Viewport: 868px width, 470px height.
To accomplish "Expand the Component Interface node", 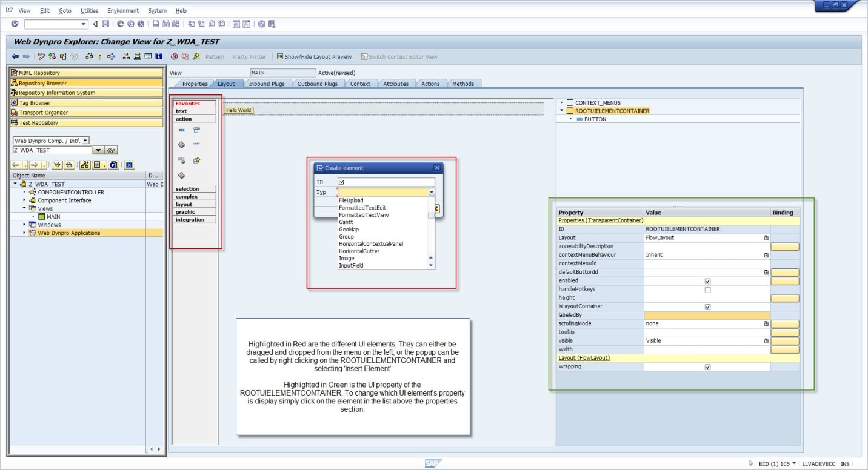I will (24, 200).
